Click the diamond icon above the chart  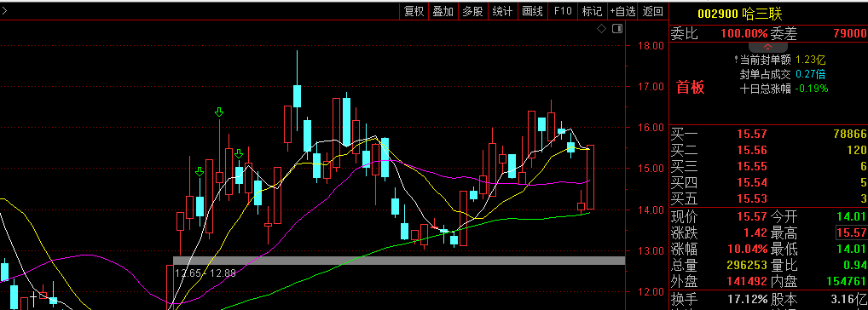coord(602,28)
